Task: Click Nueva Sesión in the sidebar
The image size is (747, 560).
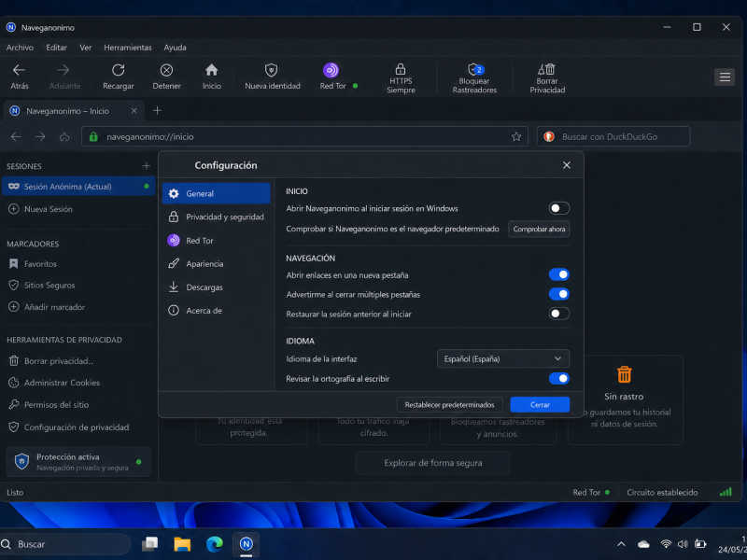Action: [x=78, y=209]
